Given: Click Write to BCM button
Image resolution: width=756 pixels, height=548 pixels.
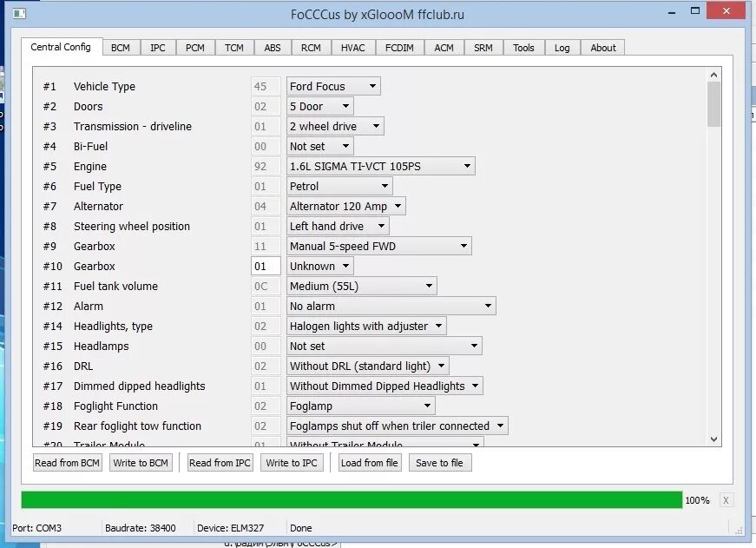Looking at the screenshot, I should pos(141,463).
